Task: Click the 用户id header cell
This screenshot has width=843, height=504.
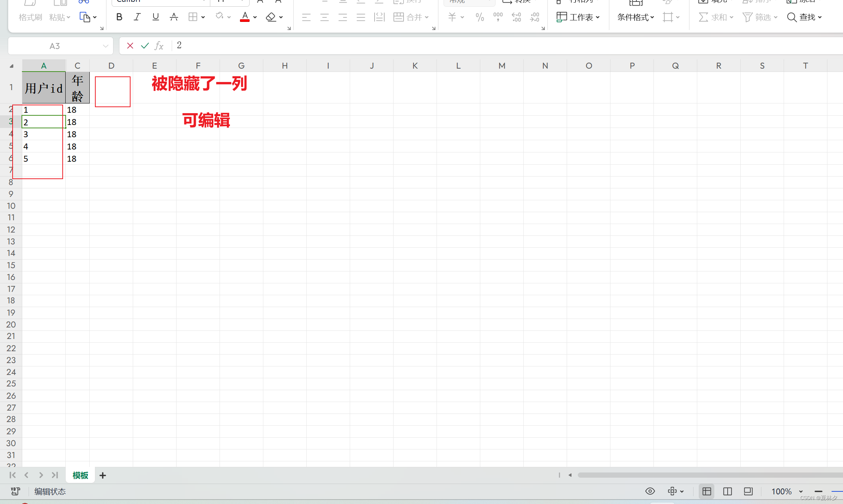Action: point(44,88)
